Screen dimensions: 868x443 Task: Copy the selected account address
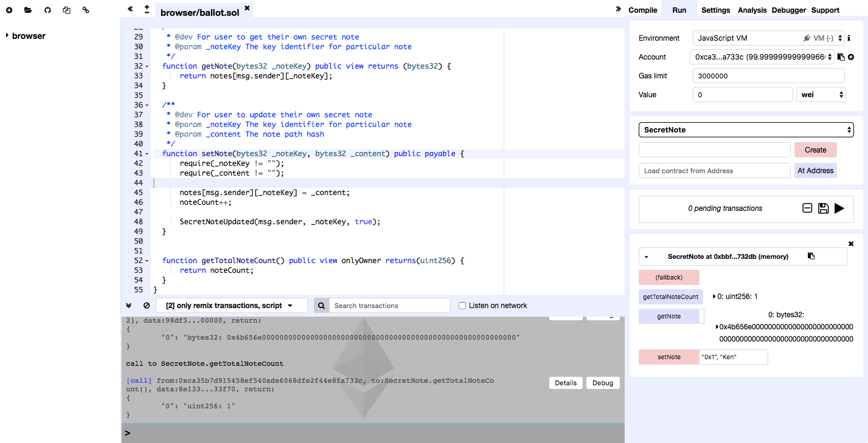tap(841, 57)
